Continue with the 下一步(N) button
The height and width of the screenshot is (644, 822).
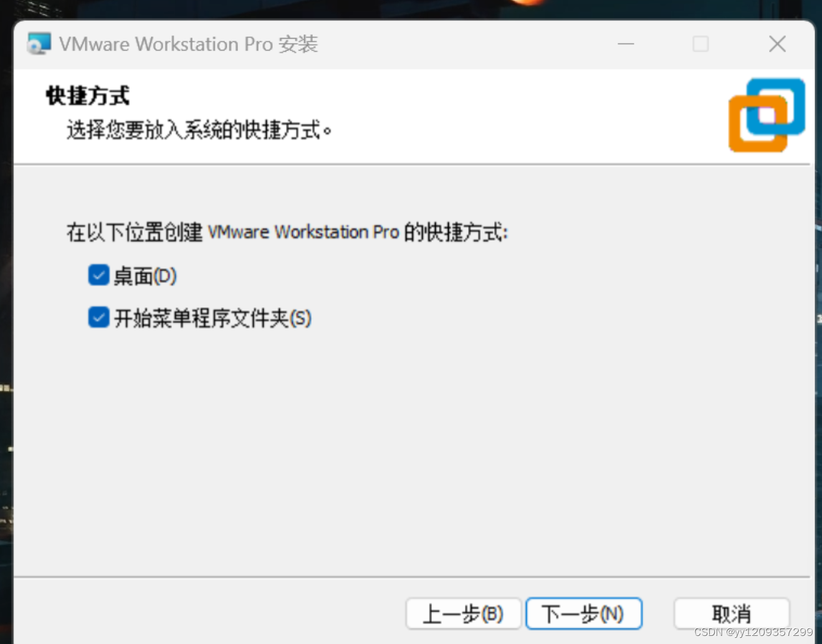[583, 614]
